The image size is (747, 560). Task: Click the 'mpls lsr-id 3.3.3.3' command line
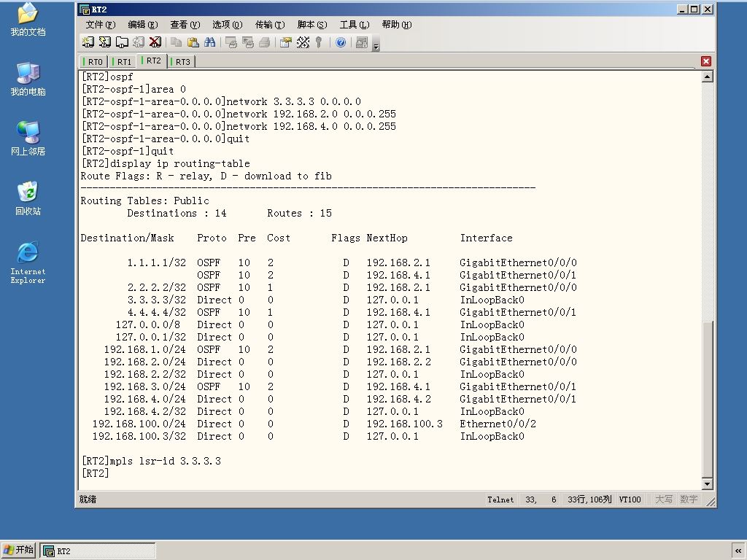(x=151, y=461)
